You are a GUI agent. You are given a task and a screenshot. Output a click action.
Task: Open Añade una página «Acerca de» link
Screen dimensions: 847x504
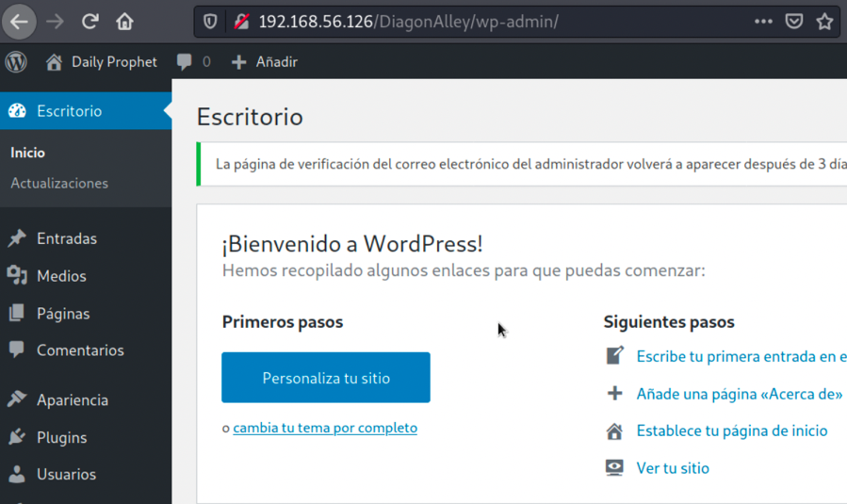click(x=740, y=394)
